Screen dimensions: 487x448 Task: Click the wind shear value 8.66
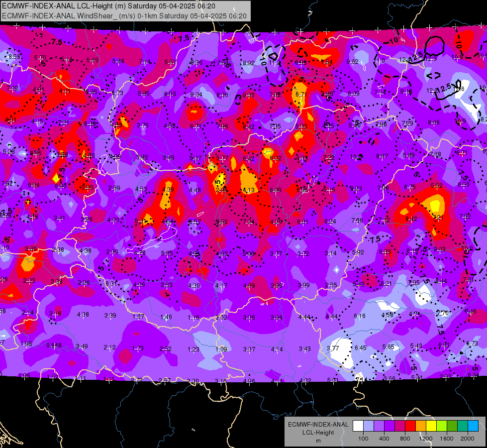click(x=434, y=122)
